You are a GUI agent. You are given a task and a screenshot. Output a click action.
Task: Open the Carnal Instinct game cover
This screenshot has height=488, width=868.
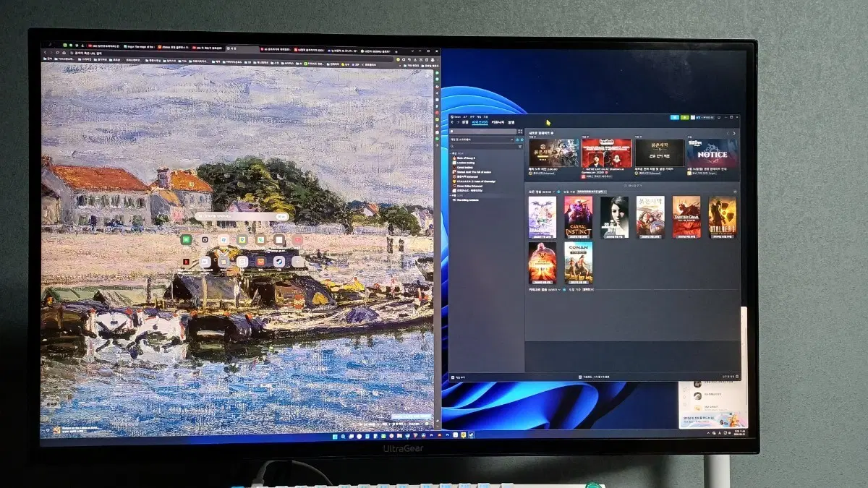coord(578,217)
